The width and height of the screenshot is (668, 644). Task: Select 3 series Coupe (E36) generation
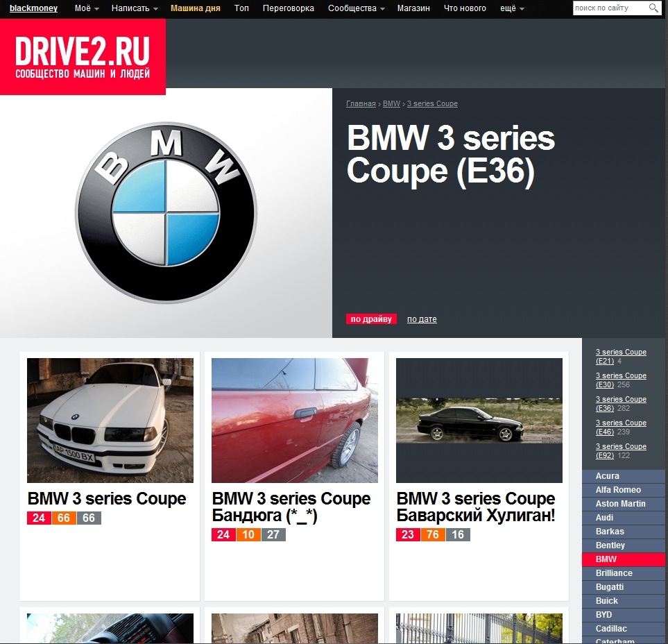pos(621,404)
